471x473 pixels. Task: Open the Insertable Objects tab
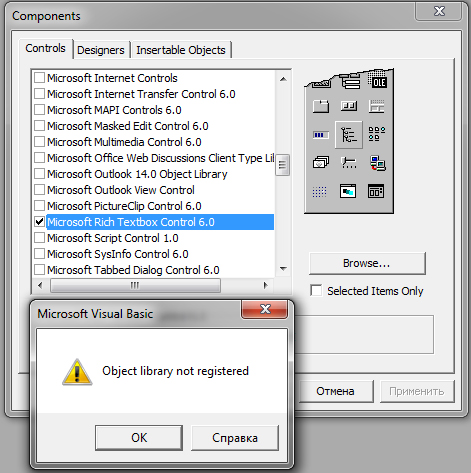181,50
